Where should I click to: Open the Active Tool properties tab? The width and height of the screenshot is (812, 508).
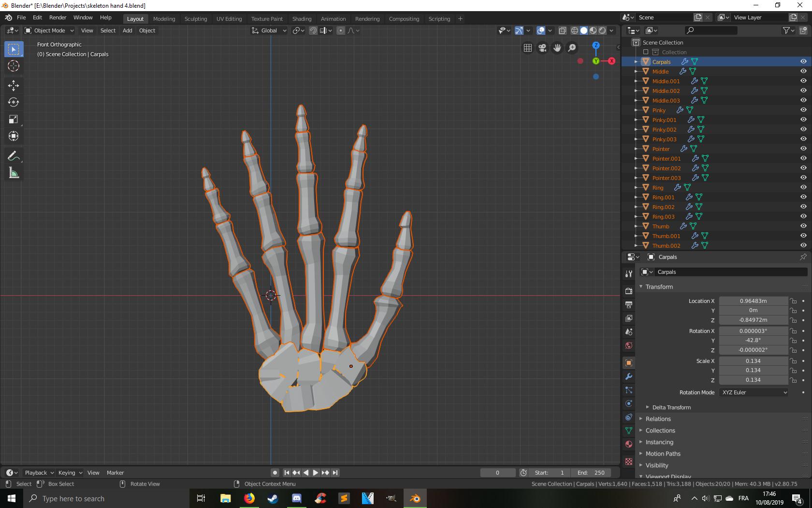click(x=629, y=274)
